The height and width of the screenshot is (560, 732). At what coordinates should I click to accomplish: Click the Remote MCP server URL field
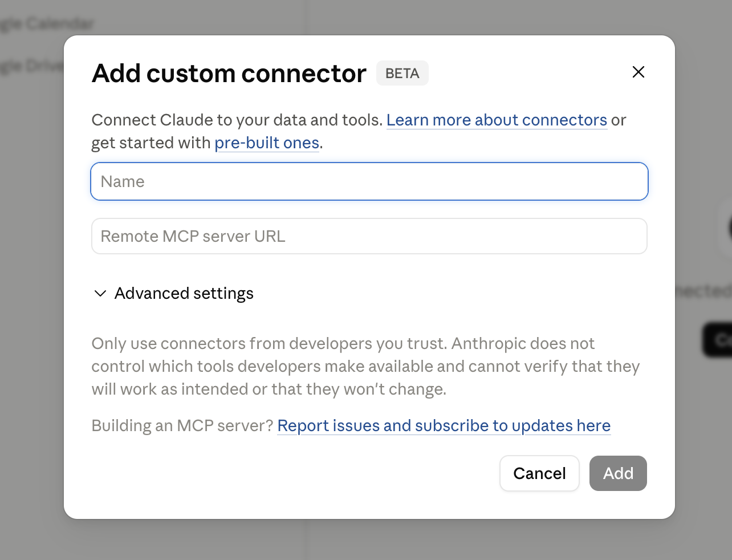click(x=369, y=236)
